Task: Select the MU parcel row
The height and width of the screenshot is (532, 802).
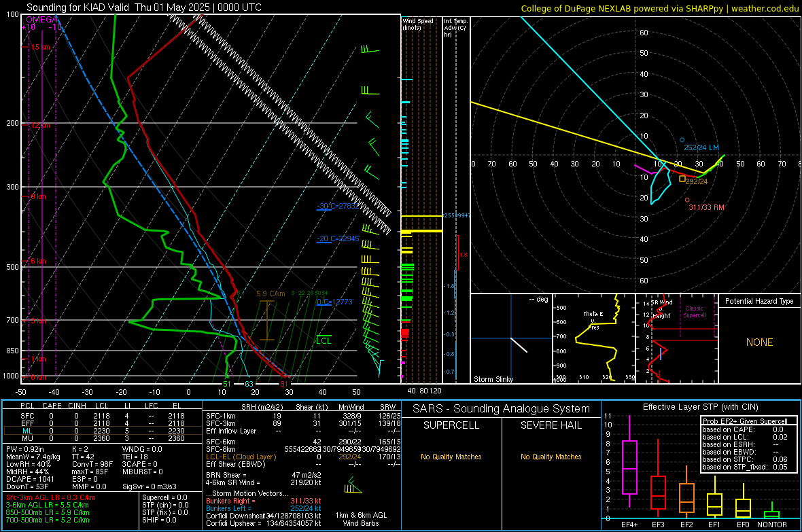Action: [103, 438]
